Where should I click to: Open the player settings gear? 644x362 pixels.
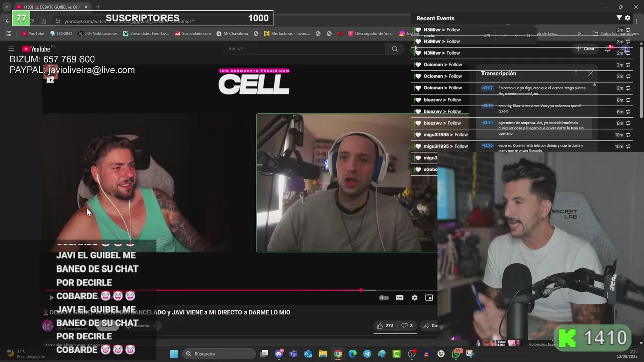coord(414,298)
